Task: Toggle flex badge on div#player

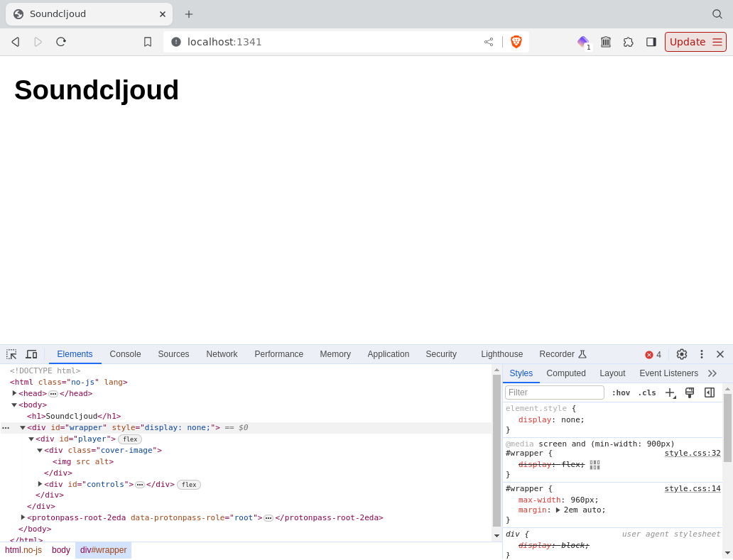Action: [x=130, y=439]
